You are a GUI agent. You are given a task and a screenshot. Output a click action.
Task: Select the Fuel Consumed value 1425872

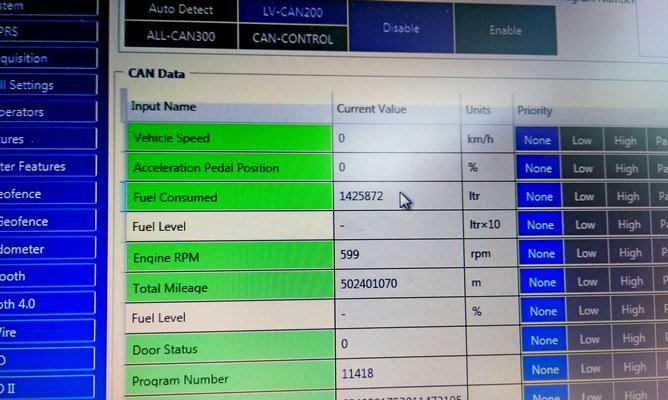pos(361,197)
